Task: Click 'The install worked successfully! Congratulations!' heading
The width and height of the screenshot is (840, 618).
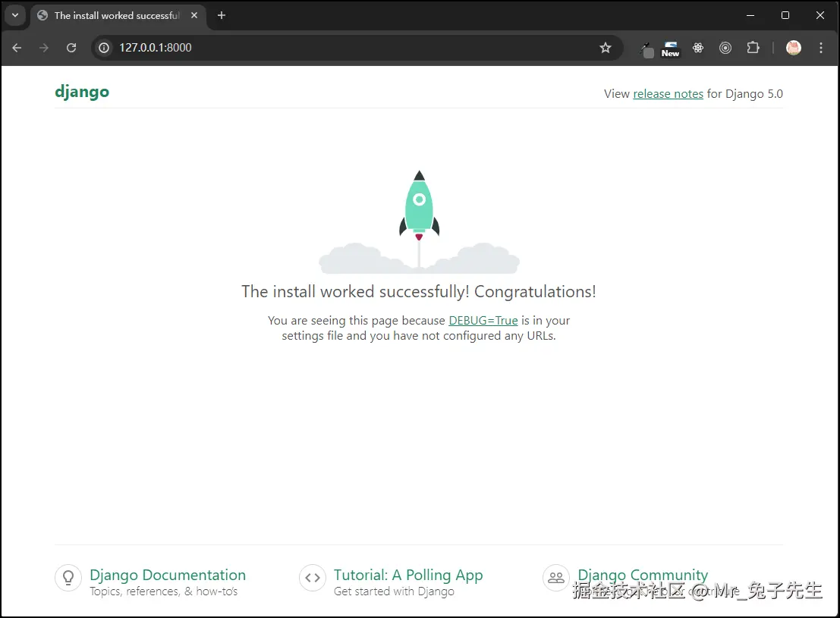Action: pyautogui.click(x=418, y=291)
